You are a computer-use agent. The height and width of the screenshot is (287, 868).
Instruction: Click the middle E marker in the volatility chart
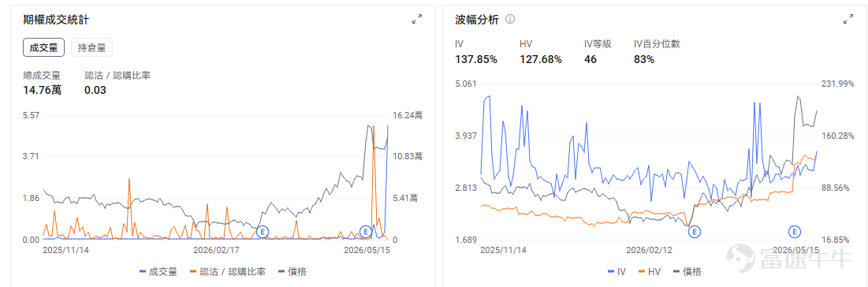[695, 231]
